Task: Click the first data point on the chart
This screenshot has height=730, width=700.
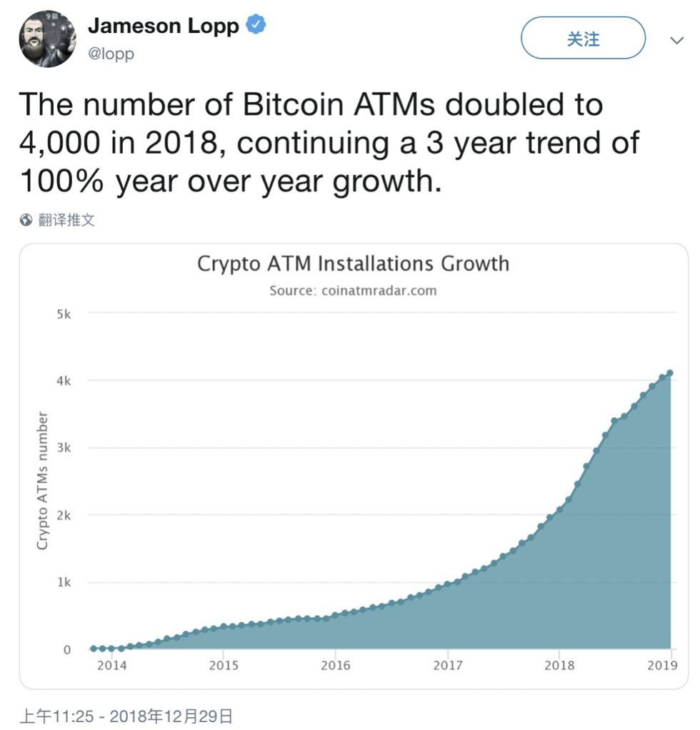Action: 94,649
